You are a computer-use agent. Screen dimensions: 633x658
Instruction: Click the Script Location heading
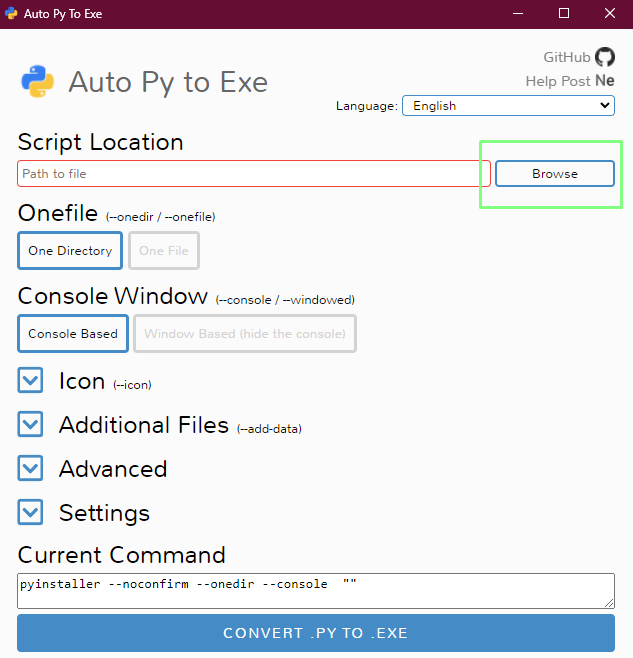(x=100, y=142)
